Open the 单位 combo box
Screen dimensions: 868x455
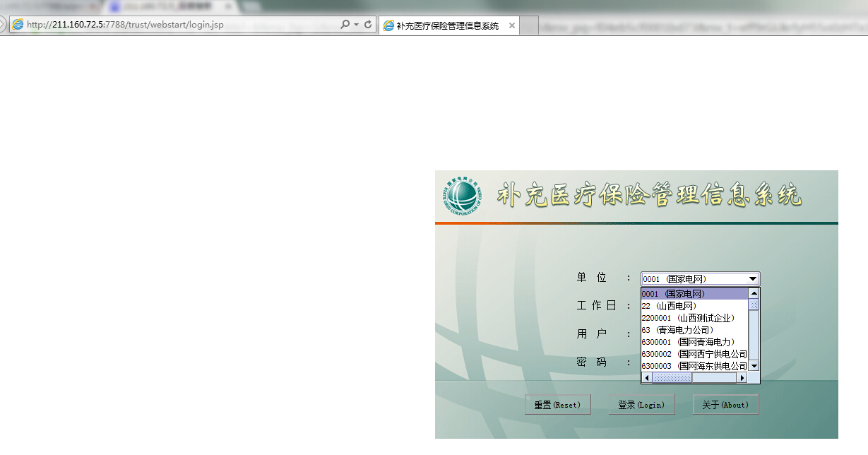point(700,279)
